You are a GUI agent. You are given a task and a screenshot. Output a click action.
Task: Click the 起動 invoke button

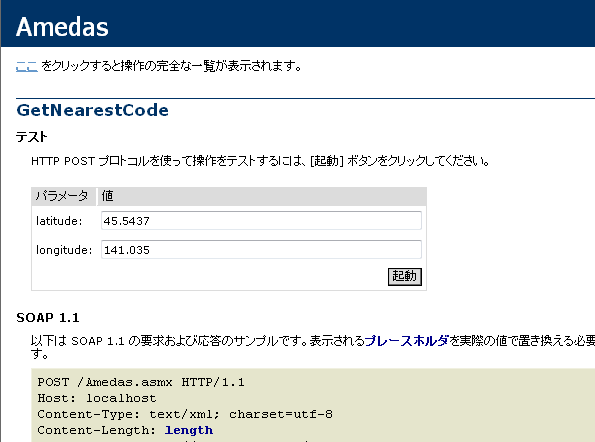coord(405,276)
